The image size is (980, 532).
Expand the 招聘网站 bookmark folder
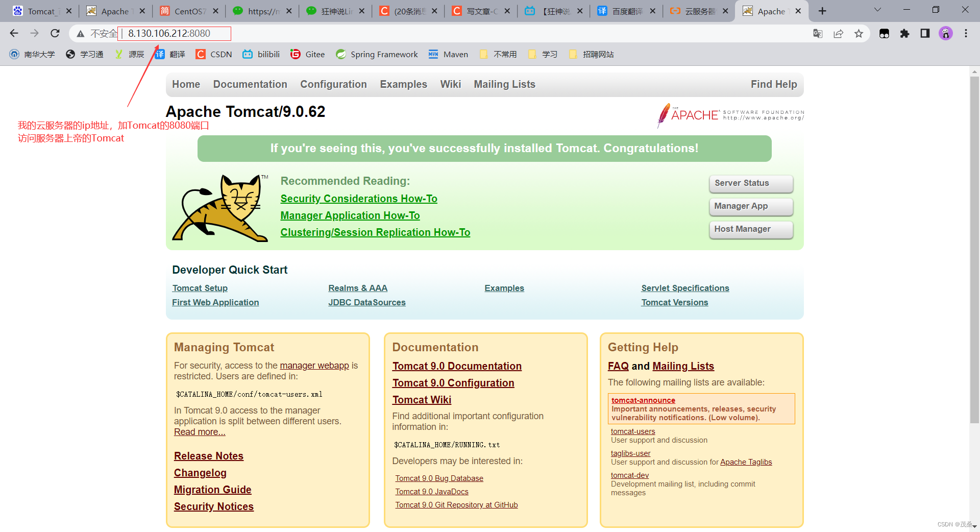(592, 54)
